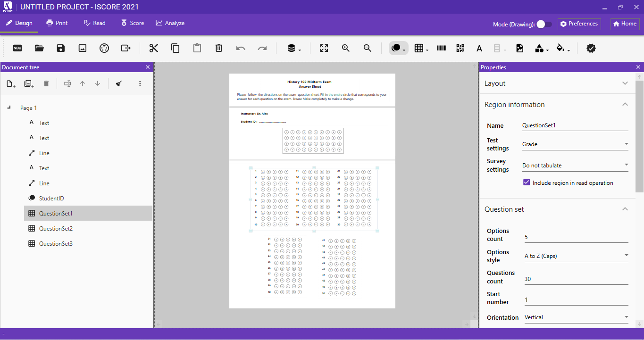Open a project using the folder icon
The height and width of the screenshot is (340, 644).
(39, 48)
